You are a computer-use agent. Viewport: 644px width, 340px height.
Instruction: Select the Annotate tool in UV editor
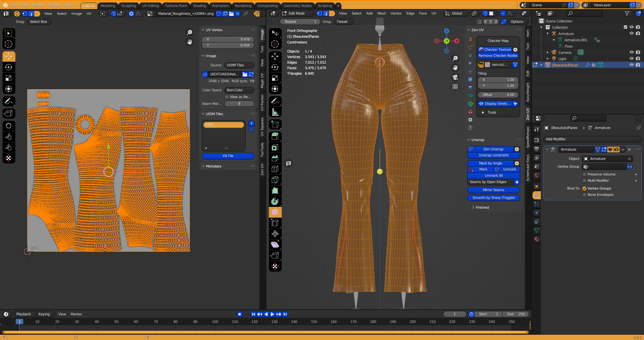(9, 101)
